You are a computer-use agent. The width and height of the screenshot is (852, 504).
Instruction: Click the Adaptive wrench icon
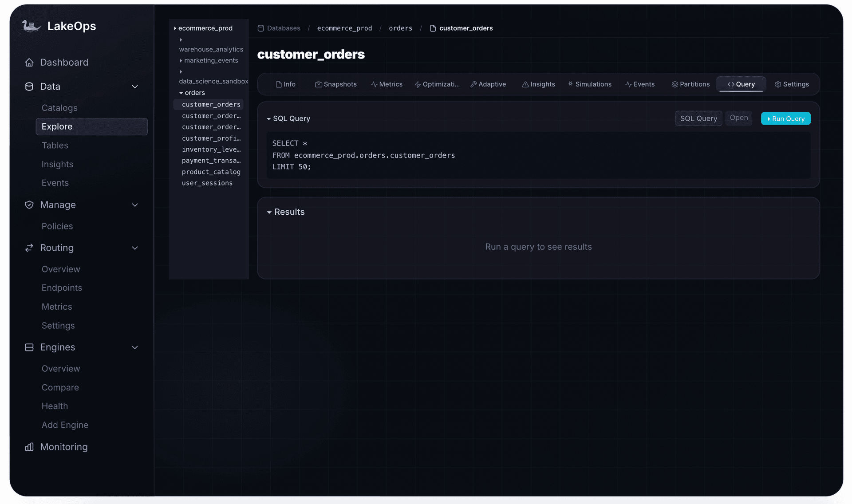[x=473, y=84]
